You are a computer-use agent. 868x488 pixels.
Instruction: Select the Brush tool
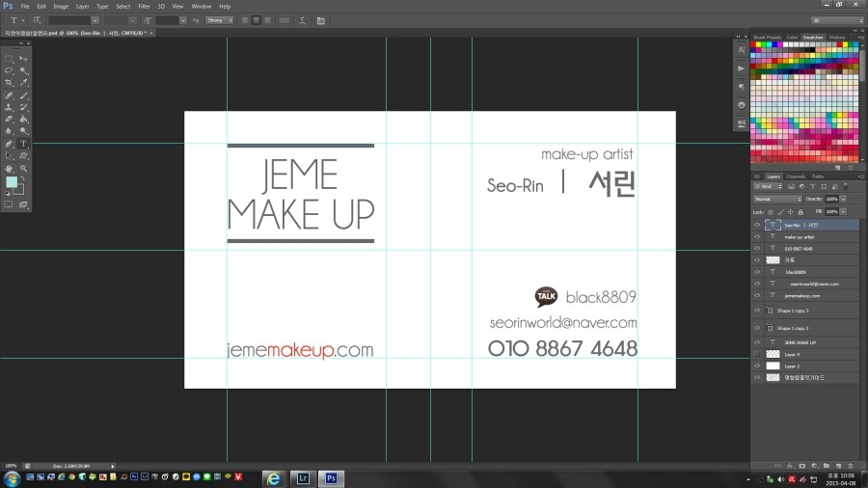(23, 95)
